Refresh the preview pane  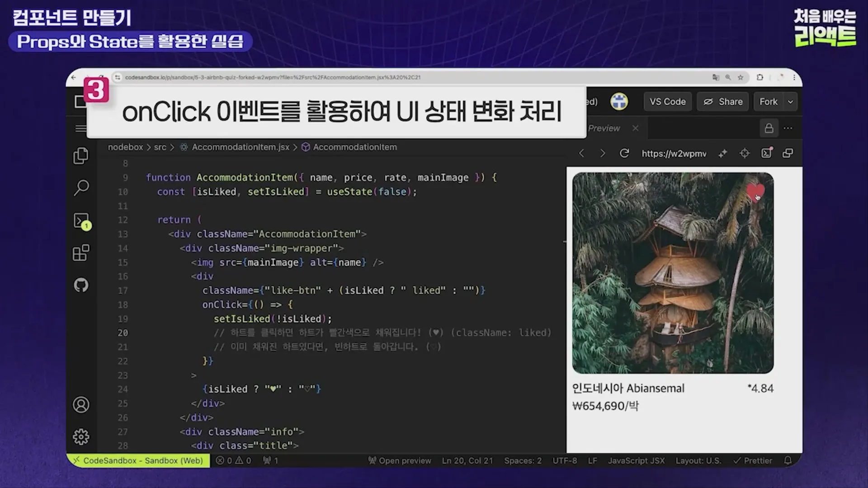pyautogui.click(x=624, y=153)
